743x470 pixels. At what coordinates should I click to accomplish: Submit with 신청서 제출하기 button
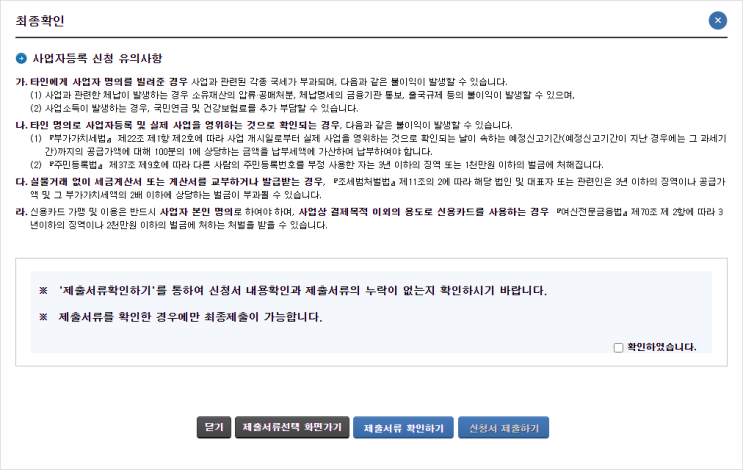click(503, 428)
